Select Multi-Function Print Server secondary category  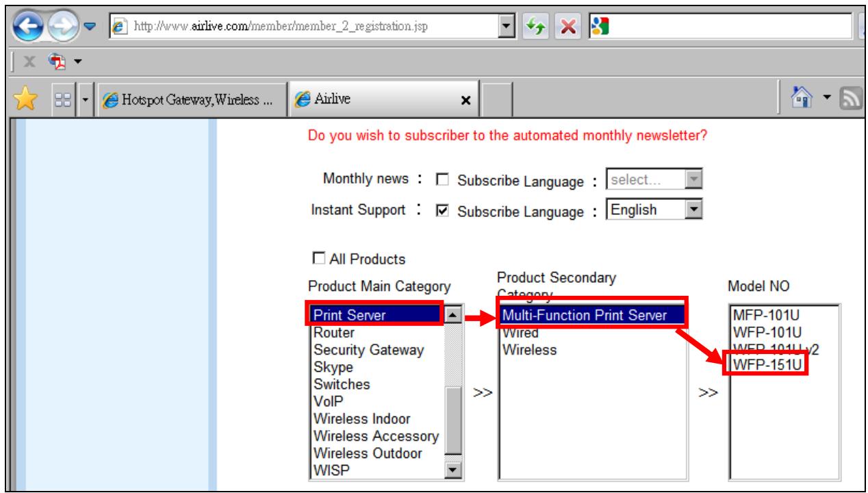tap(593, 314)
